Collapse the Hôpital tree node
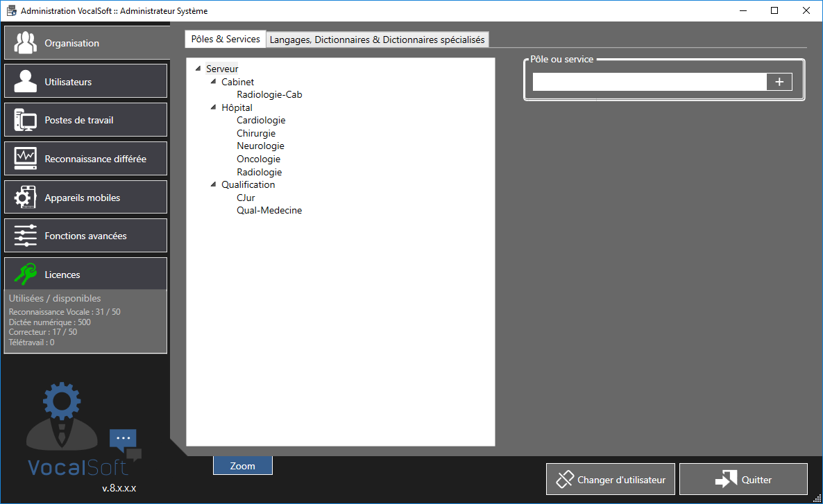 [213, 107]
